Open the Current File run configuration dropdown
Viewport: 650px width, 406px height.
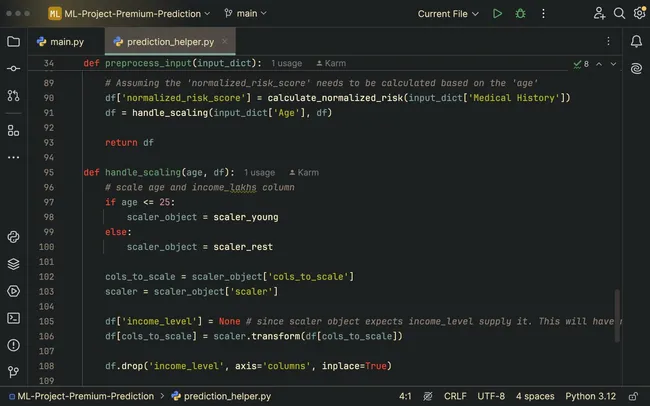448,14
